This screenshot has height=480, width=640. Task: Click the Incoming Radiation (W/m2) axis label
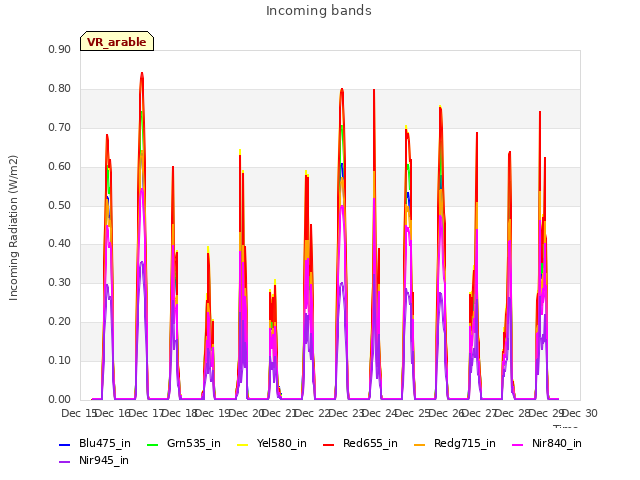[13, 228]
